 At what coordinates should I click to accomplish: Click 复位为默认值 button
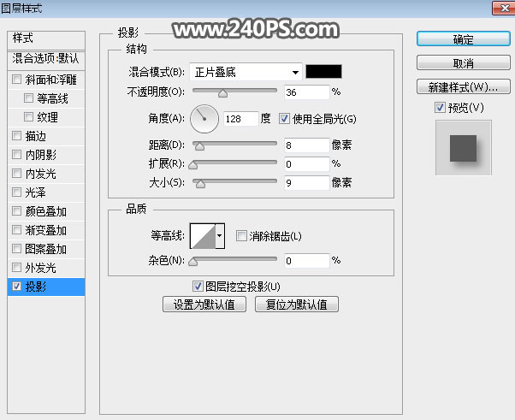[297, 305]
